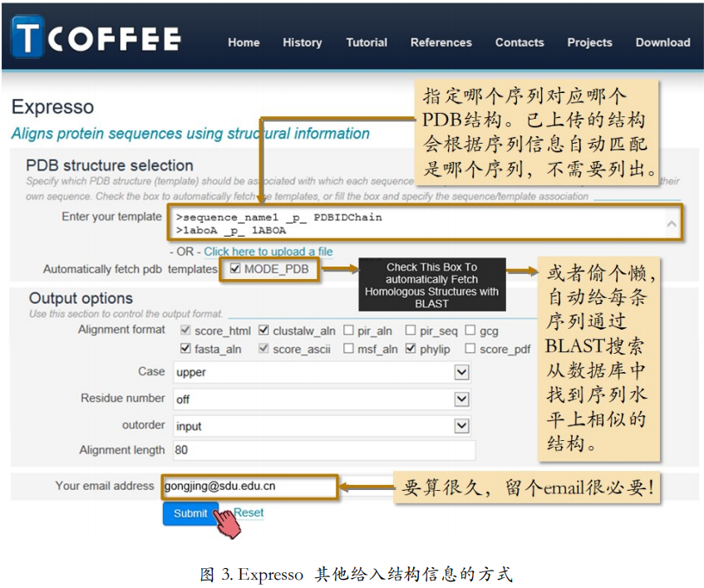
Task: Click the Submit button
Action: click(191, 513)
